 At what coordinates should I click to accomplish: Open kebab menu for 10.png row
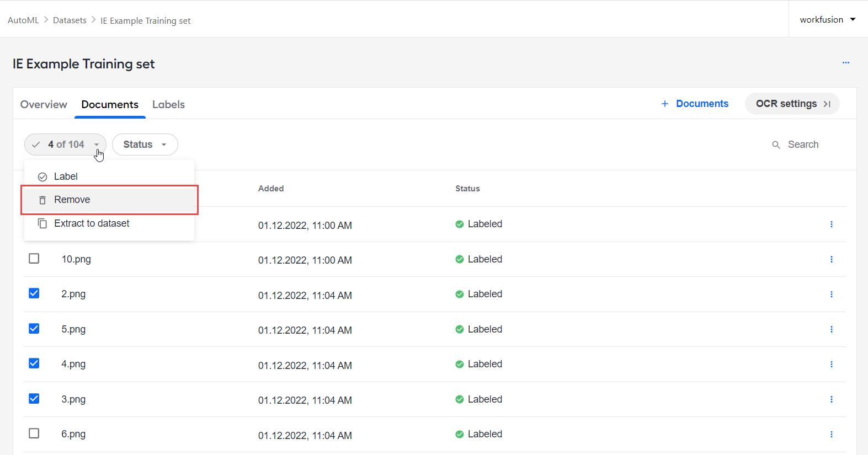click(x=831, y=259)
